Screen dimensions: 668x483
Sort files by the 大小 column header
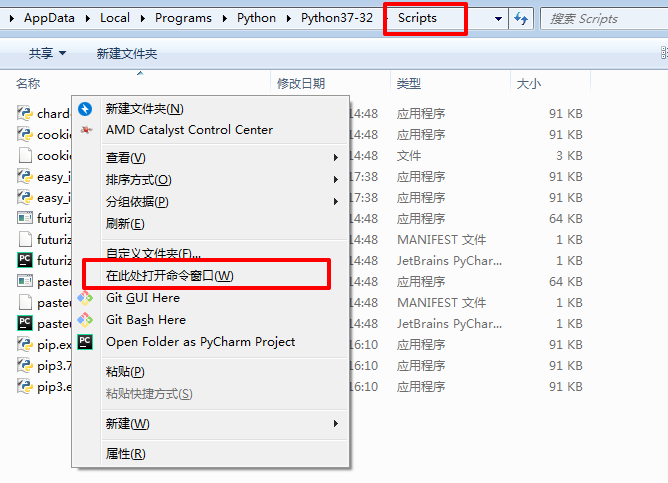point(528,83)
